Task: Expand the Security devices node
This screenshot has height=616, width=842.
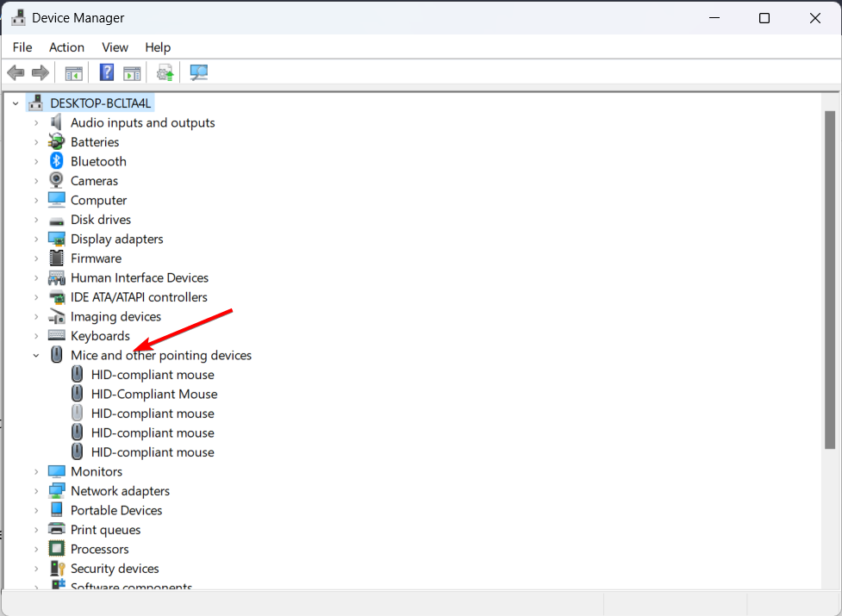Action: tap(36, 569)
